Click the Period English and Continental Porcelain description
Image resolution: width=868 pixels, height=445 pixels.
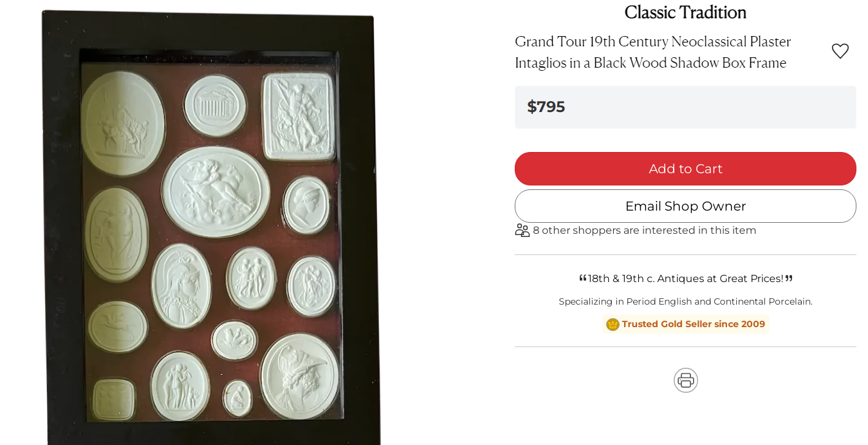(x=685, y=301)
